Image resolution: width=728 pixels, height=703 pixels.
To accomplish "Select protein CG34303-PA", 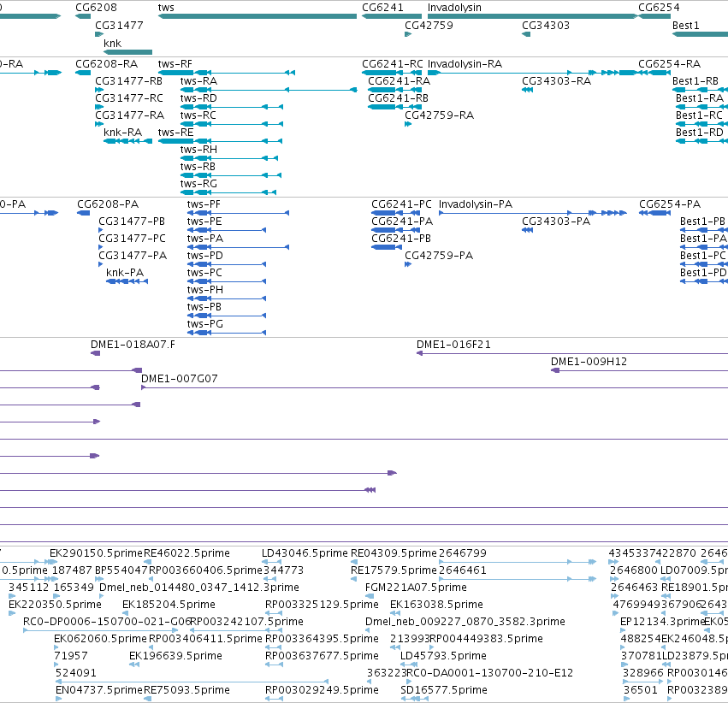I will 528,230.
